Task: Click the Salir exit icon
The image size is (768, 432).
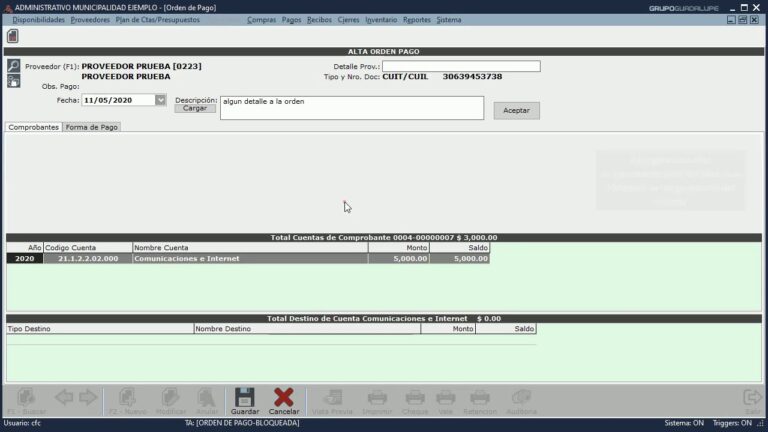Action: pyautogui.click(x=752, y=397)
